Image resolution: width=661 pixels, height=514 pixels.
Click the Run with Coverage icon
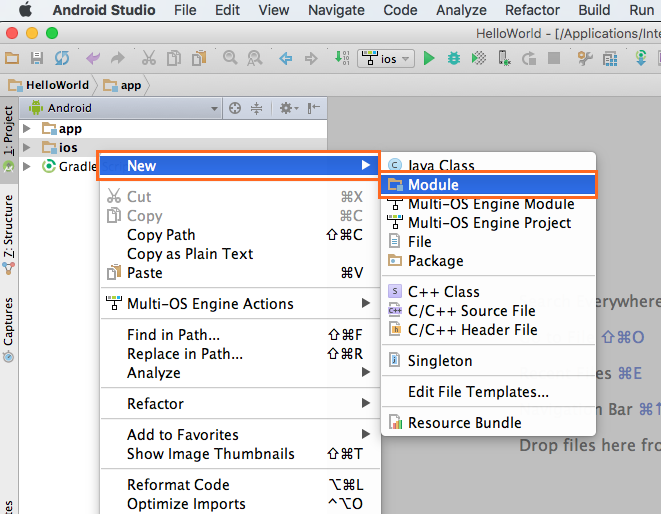pos(478,58)
